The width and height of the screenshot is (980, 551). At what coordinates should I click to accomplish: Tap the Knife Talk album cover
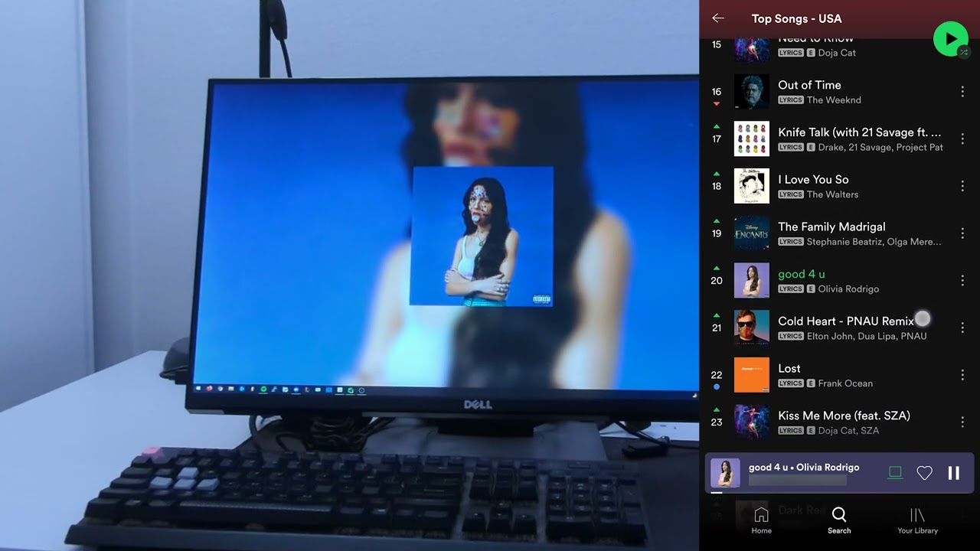(x=752, y=139)
